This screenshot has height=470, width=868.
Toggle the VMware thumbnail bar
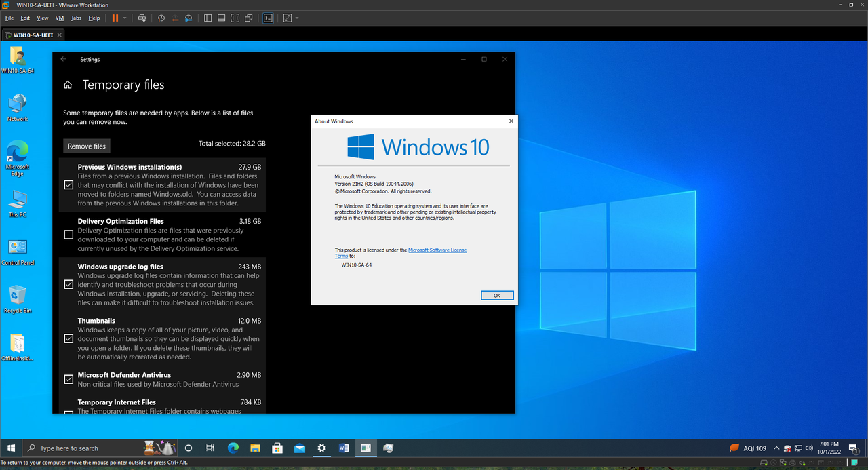[x=222, y=18]
